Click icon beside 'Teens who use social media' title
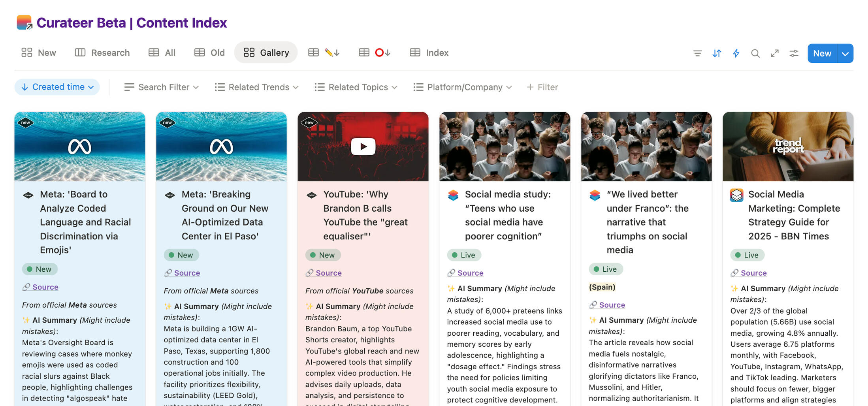 pos(453,195)
